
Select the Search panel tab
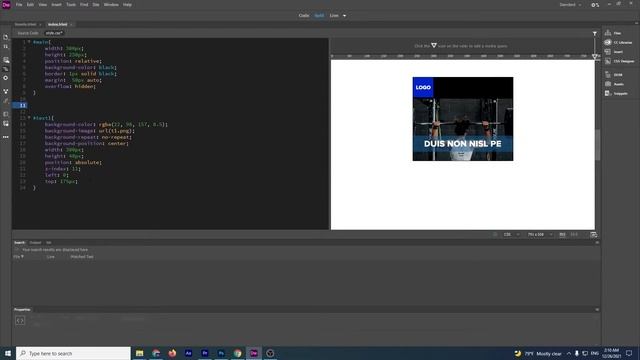(19, 242)
